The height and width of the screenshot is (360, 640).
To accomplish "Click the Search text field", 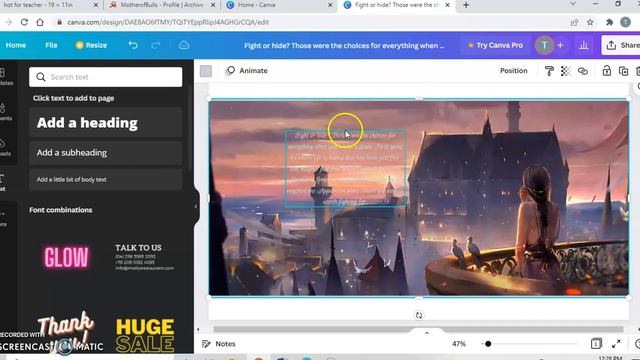I will [x=106, y=77].
